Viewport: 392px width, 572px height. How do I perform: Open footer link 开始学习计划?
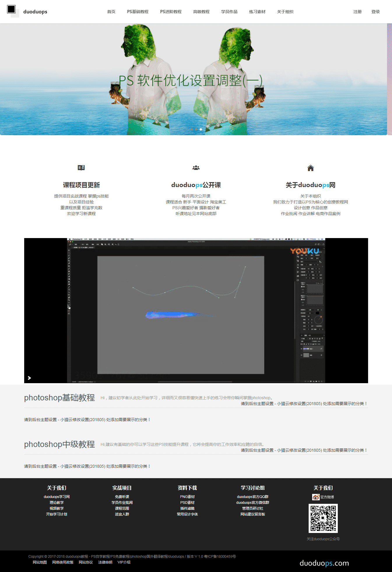point(57,514)
